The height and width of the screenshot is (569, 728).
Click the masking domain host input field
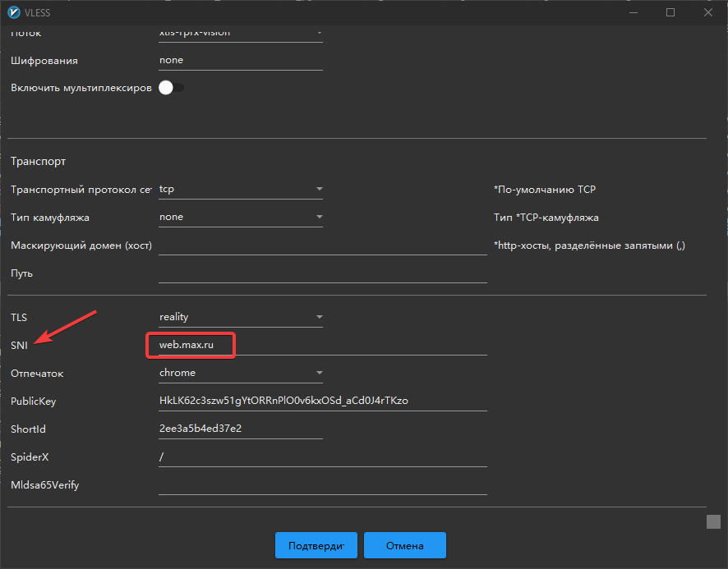point(323,245)
